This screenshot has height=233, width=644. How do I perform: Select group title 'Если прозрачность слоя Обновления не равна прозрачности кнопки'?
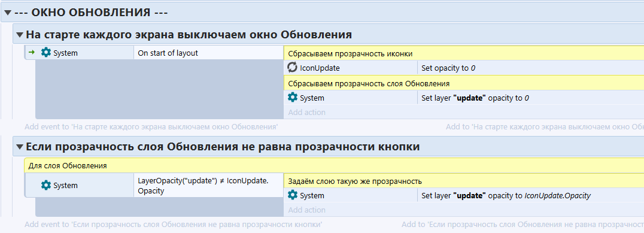tap(223, 147)
